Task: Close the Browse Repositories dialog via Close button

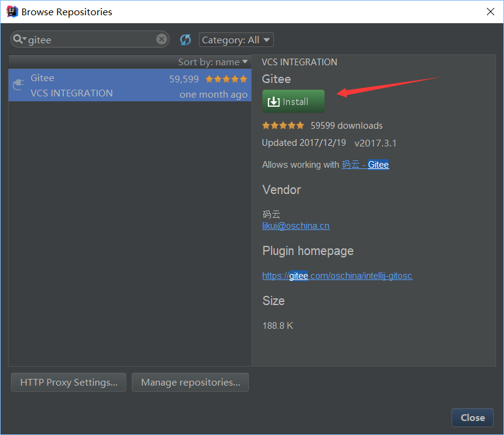Action: point(472,418)
